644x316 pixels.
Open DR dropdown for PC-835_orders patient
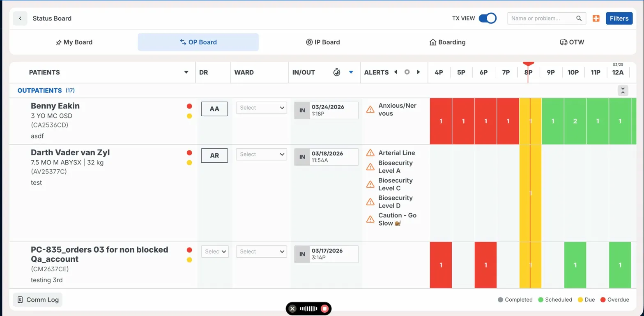click(x=215, y=251)
